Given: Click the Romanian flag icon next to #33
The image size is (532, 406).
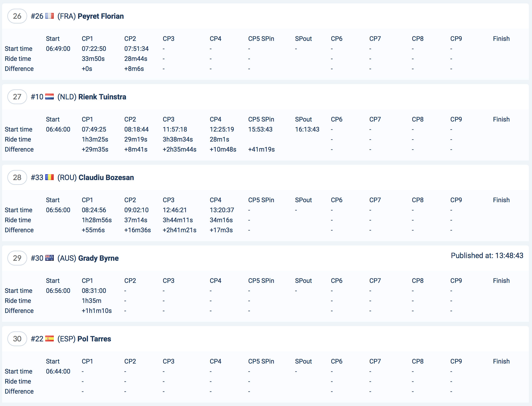Looking at the screenshot, I should tap(50, 177).
